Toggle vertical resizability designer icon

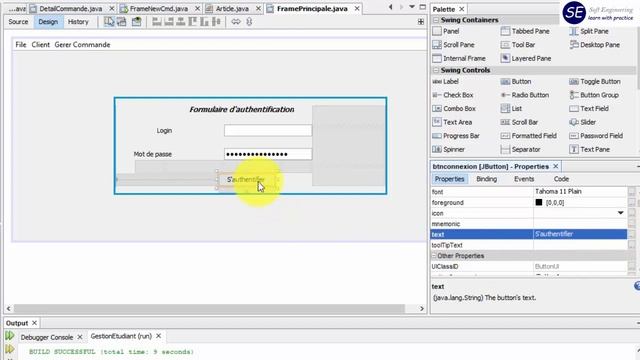point(249,22)
